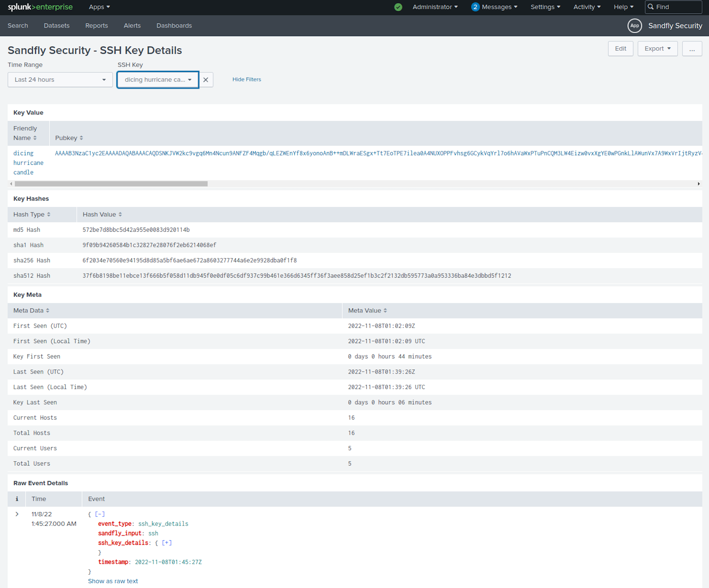Go to the Reports tab
Viewport: 709px width, 588px height.
97,26
